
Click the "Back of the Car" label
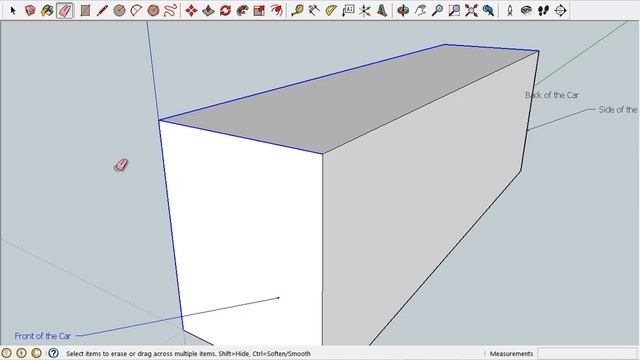[552, 95]
